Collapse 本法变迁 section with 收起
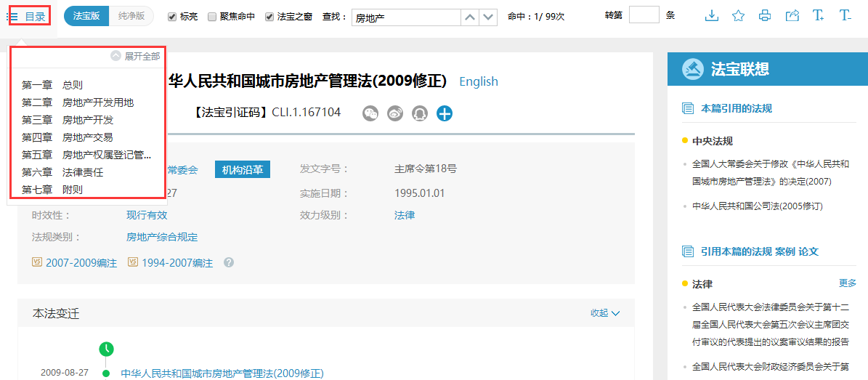The image size is (868, 380). click(605, 313)
